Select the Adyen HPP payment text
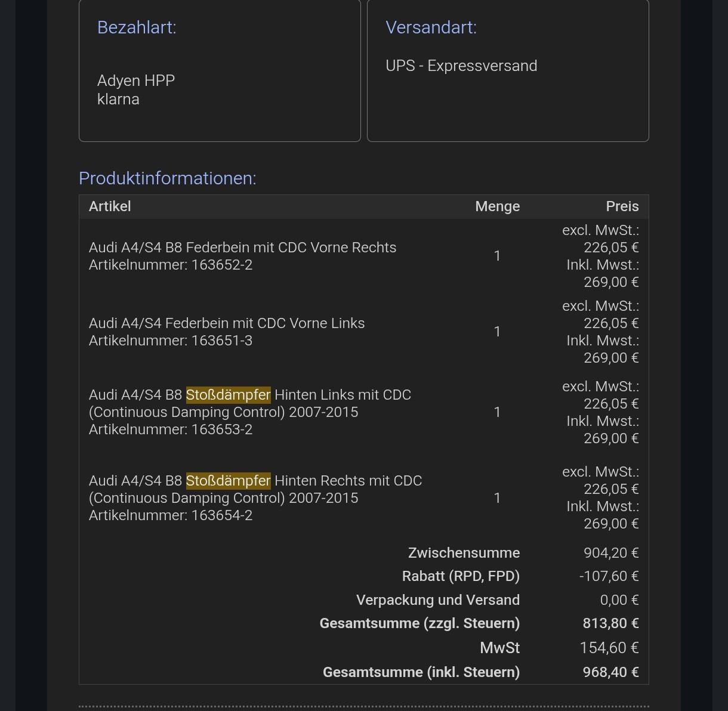This screenshot has height=711, width=728. pos(136,81)
